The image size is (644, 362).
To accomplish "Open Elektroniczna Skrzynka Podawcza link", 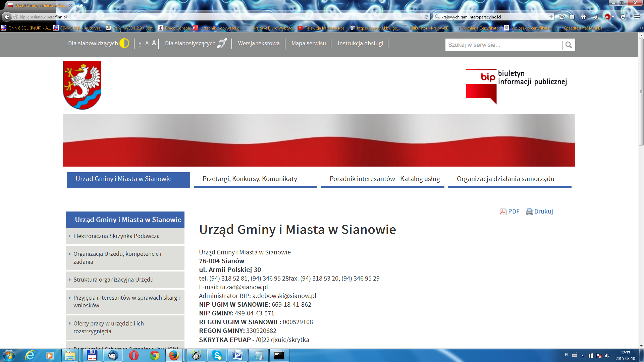I will 116,236.
